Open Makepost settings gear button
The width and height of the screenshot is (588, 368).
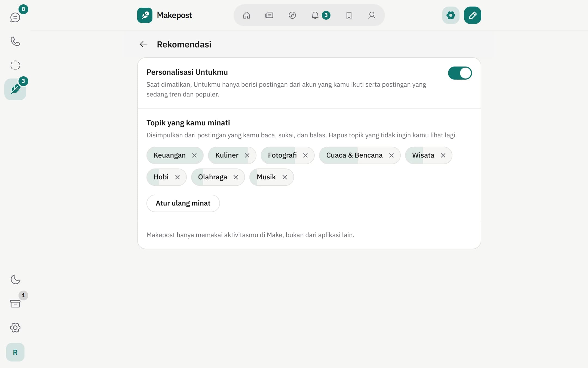451,15
